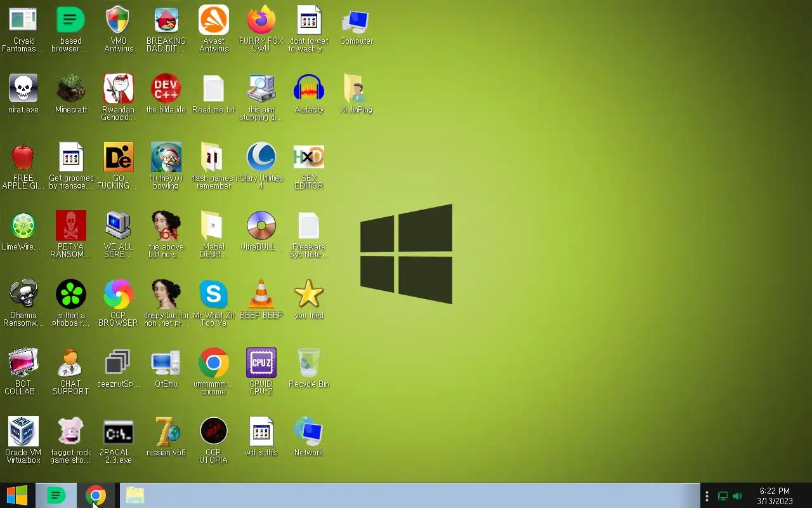Select the 'wtf is this' file icon
This screenshot has height=508, width=812.
click(261, 432)
